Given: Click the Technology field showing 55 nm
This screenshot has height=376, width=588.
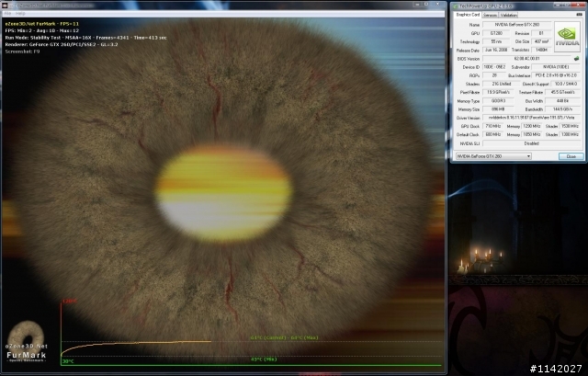Looking at the screenshot, I should point(496,41).
